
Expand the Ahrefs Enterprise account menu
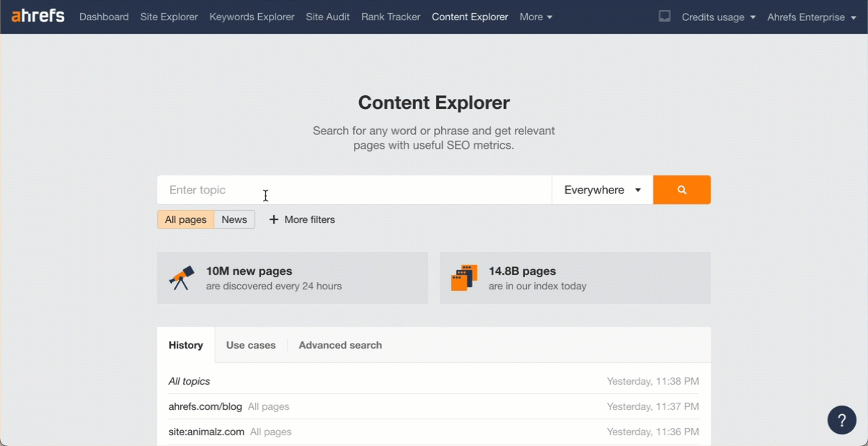pos(812,17)
